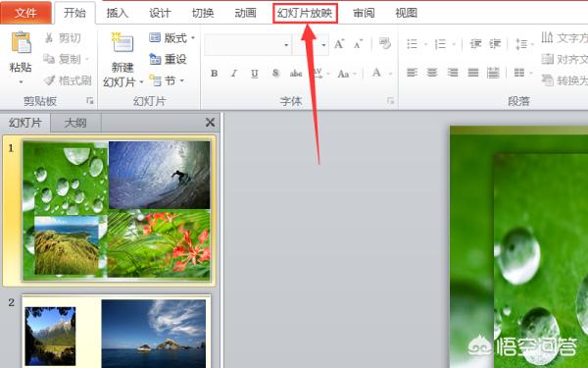The image size is (588, 368).
Task: Click the 对齐文本 align text button
Action: (564, 59)
